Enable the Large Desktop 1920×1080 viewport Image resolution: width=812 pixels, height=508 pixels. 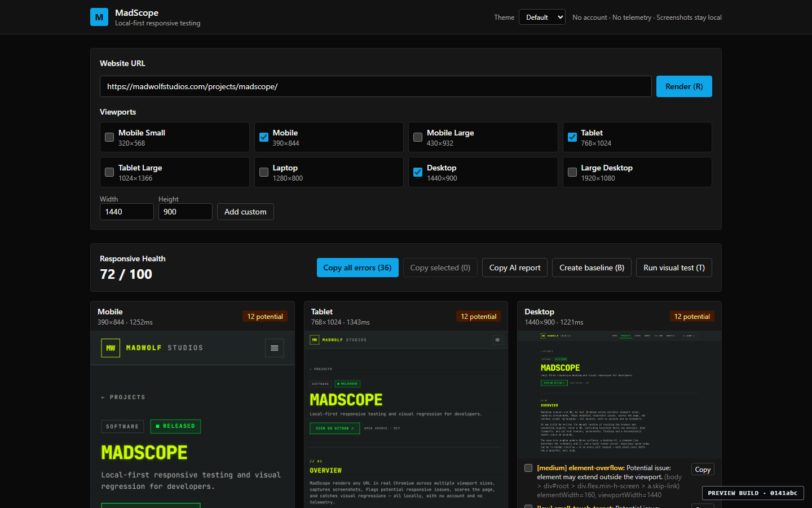[572, 172]
